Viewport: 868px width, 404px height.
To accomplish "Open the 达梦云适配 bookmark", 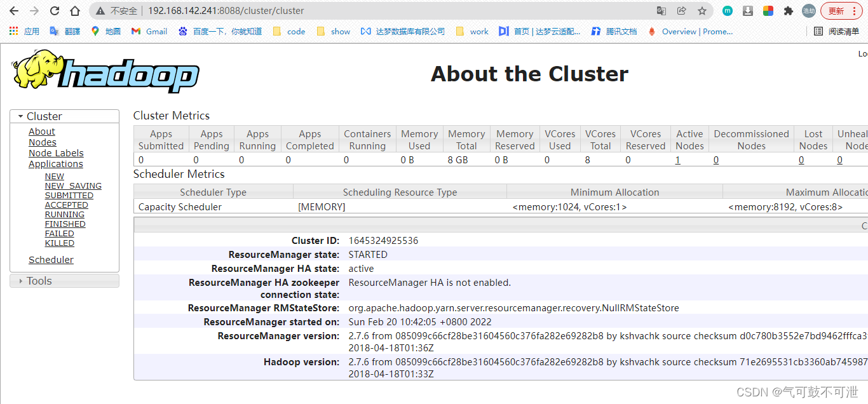I will pos(539,31).
